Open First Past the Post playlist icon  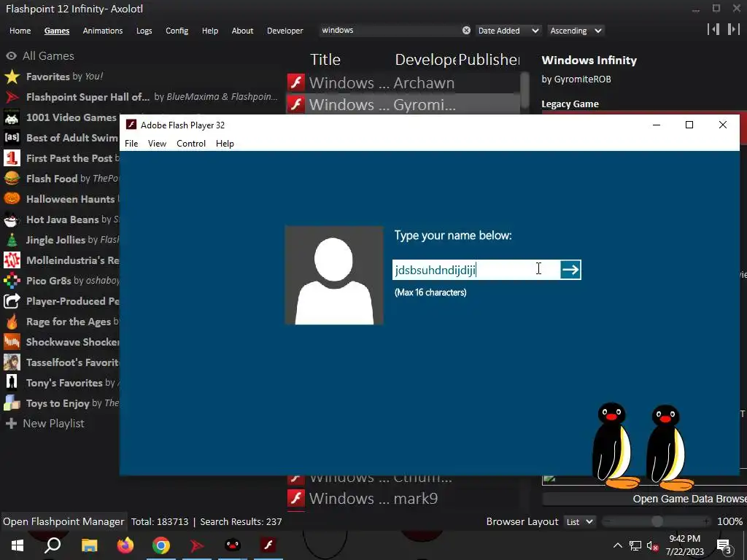coord(12,158)
